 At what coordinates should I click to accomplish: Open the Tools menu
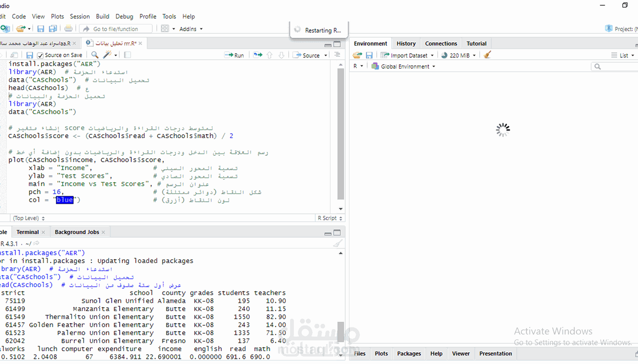(x=169, y=17)
